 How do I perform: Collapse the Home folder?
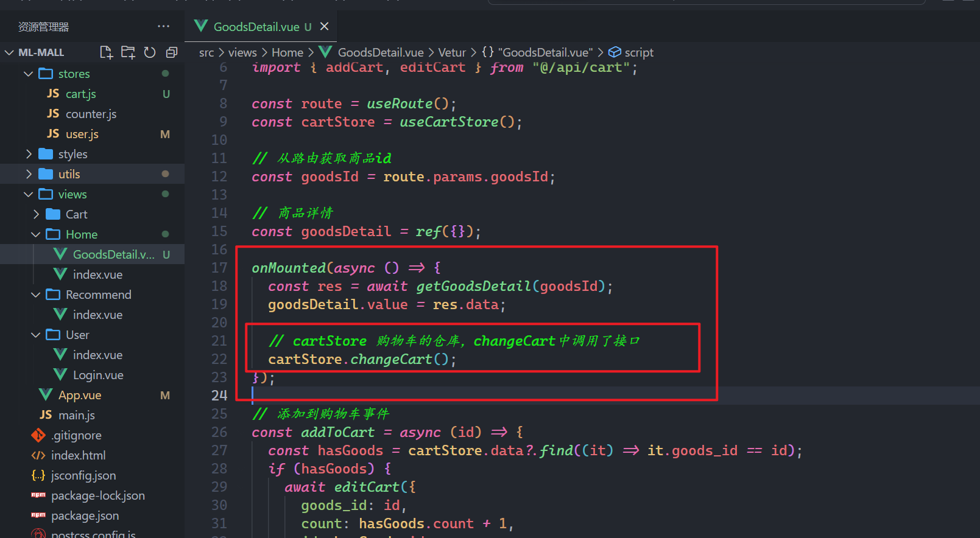click(x=35, y=234)
